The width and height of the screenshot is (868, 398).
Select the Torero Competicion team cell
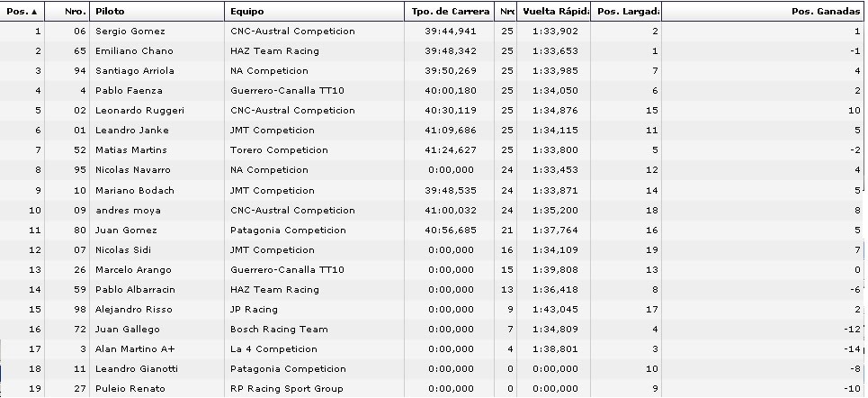pyautogui.click(x=279, y=150)
